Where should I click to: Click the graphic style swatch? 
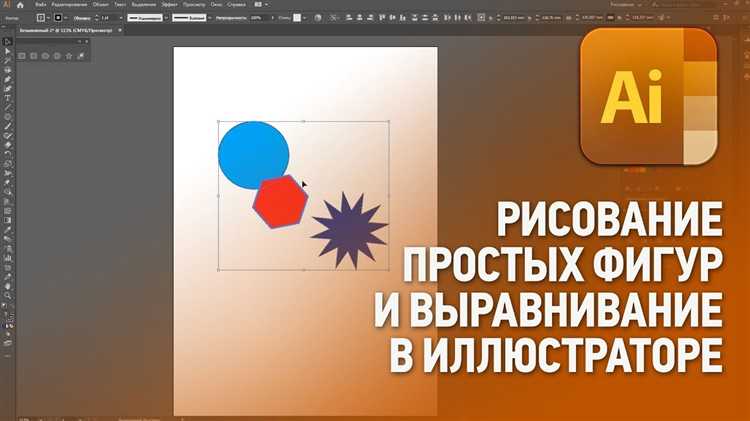(x=297, y=18)
